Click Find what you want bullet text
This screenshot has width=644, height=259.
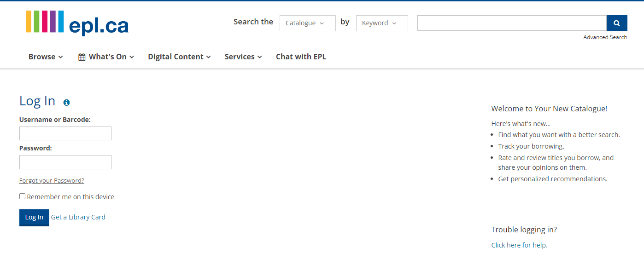click(559, 135)
